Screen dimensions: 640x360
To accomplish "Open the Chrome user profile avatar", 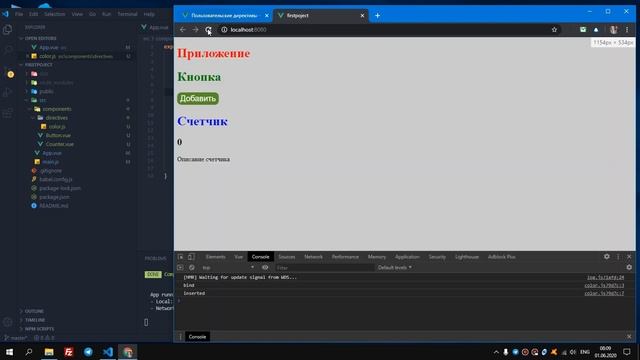I will pos(613,30).
